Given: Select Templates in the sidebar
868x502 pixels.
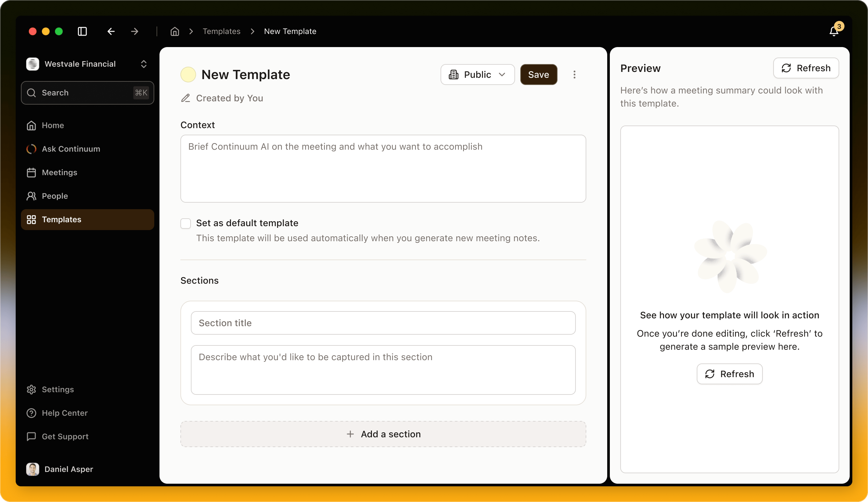Looking at the screenshot, I should (x=88, y=220).
